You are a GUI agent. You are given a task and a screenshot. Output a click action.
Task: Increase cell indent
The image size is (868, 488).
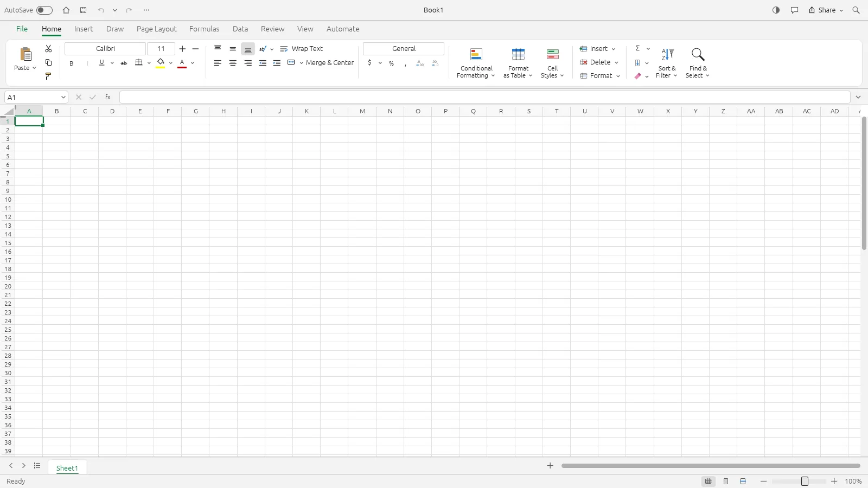tap(277, 63)
